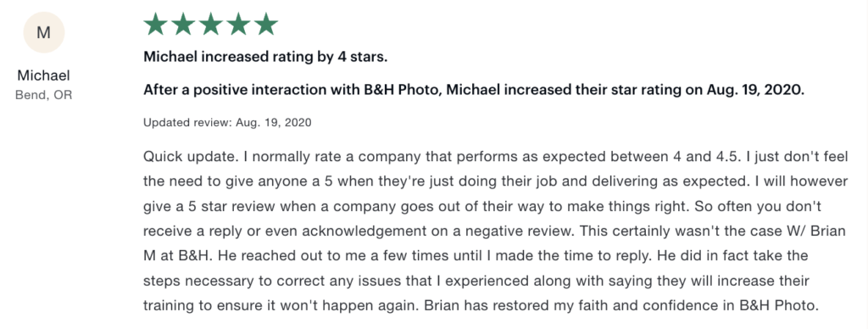Open reviewer name Michael under avatar
Screen dimensions: 868x329
point(44,75)
